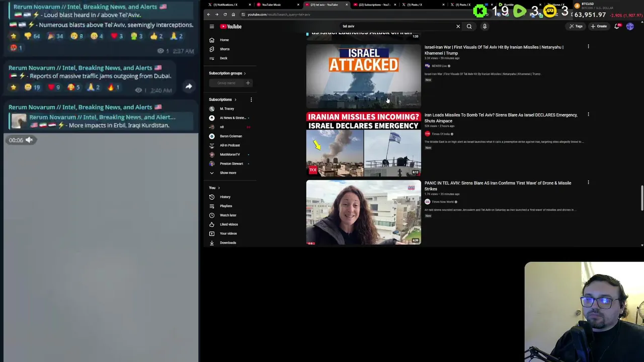644x362 pixels.
Task: Open options for 'Israel-Iran War' video
Action: [x=588, y=47]
